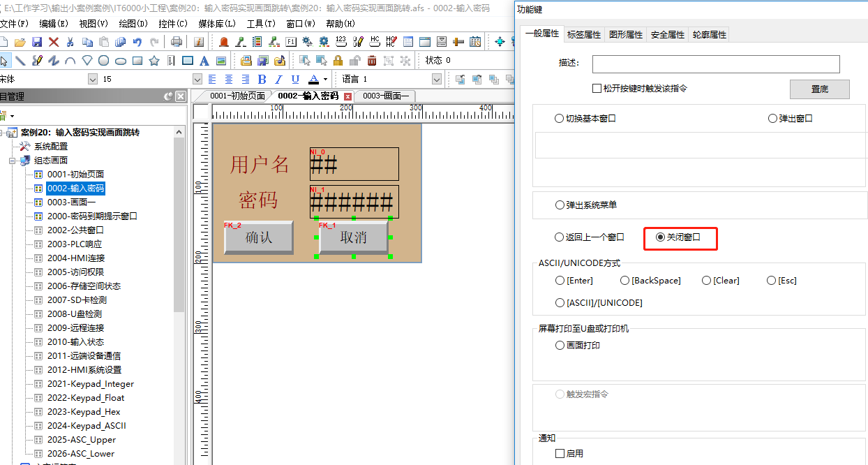Click the 置底 button

(x=819, y=89)
